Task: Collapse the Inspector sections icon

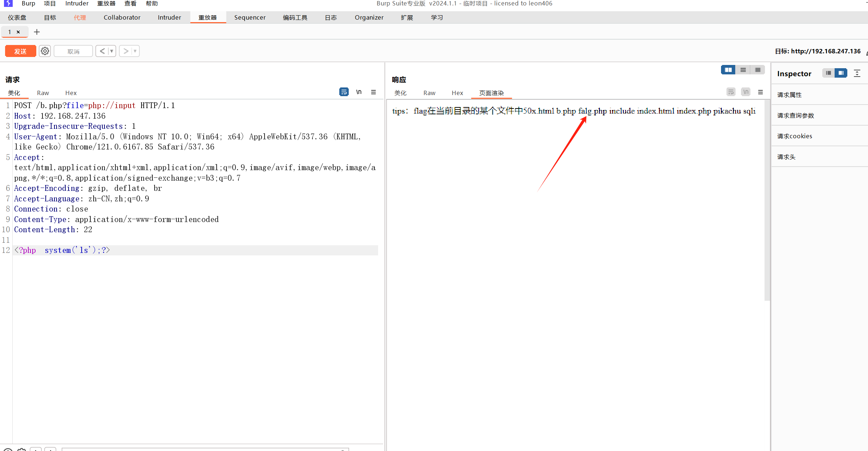Action: (857, 73)
